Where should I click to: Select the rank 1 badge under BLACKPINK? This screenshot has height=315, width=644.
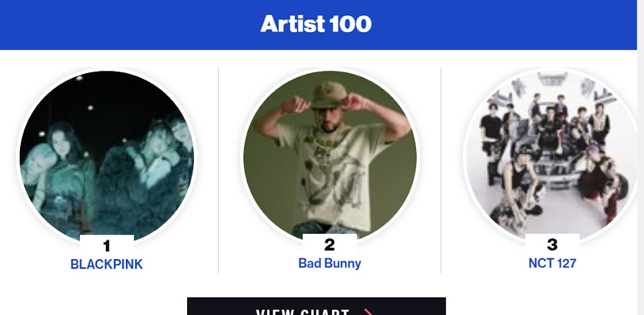[107, 246]
